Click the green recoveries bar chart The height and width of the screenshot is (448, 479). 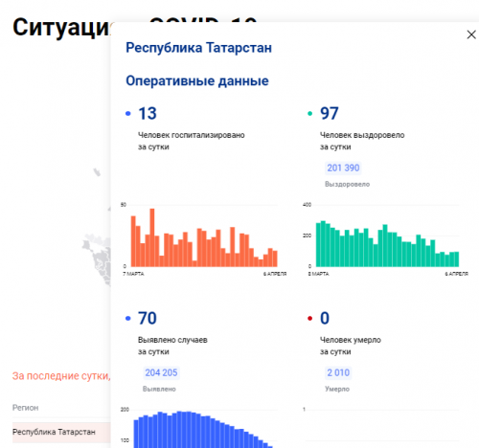[387, 243]
